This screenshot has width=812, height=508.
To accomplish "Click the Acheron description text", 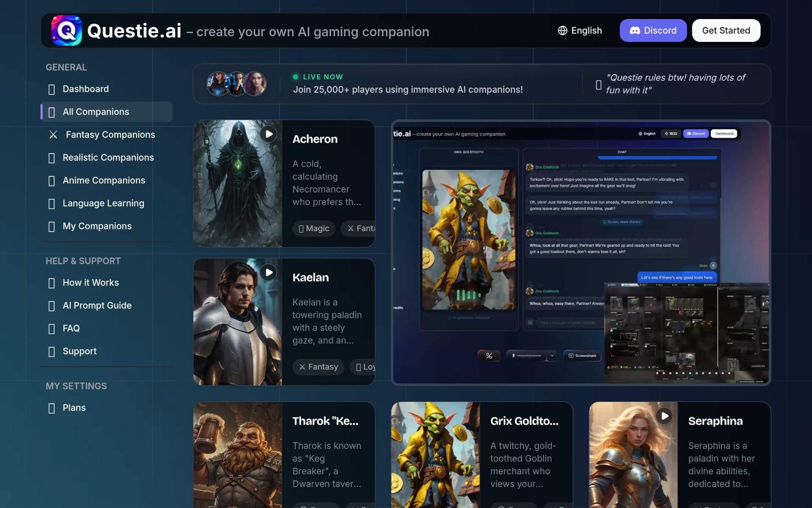I will coord(327,183).
